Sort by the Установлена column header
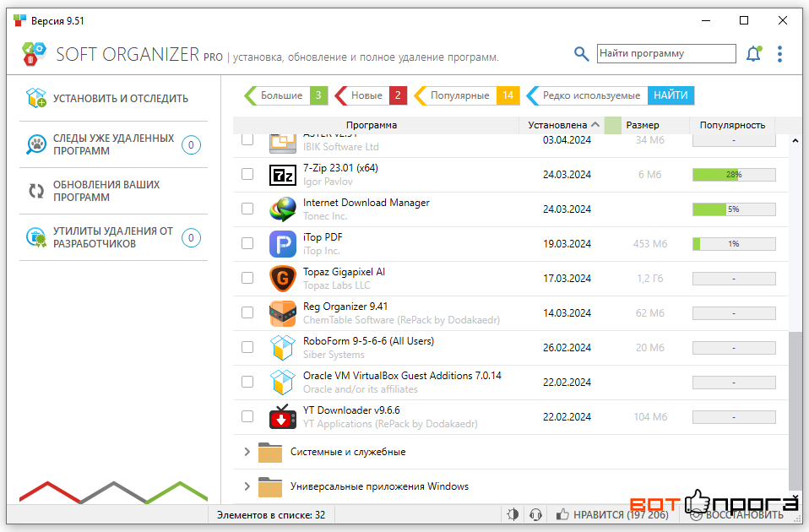The height and width of the screenshot is (532, 809). click(x=561, y=125)
